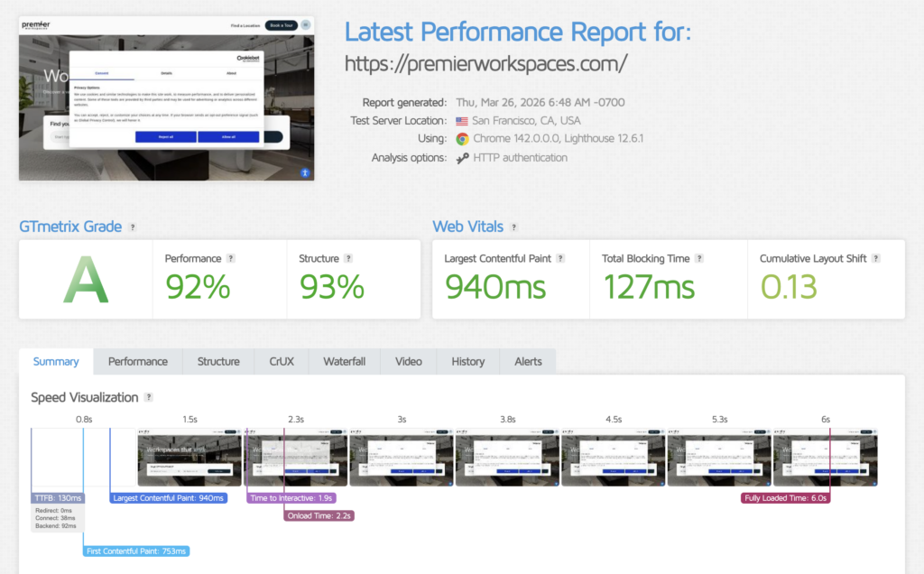Click the premierworkspaces.com URL link
This screenshot has height=574, width=924.
coord(485,65)
